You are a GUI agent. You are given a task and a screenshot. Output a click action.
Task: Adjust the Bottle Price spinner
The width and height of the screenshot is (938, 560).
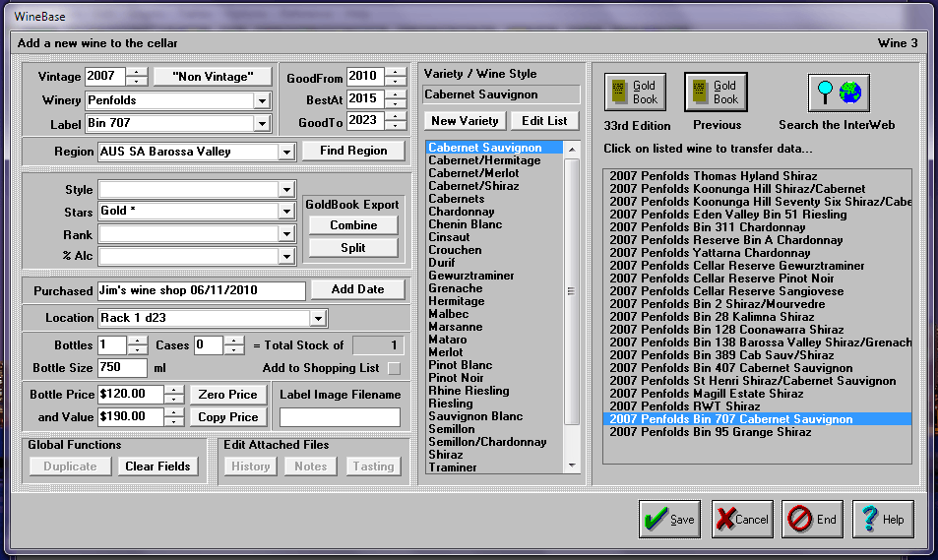click(x=173, y=395)
